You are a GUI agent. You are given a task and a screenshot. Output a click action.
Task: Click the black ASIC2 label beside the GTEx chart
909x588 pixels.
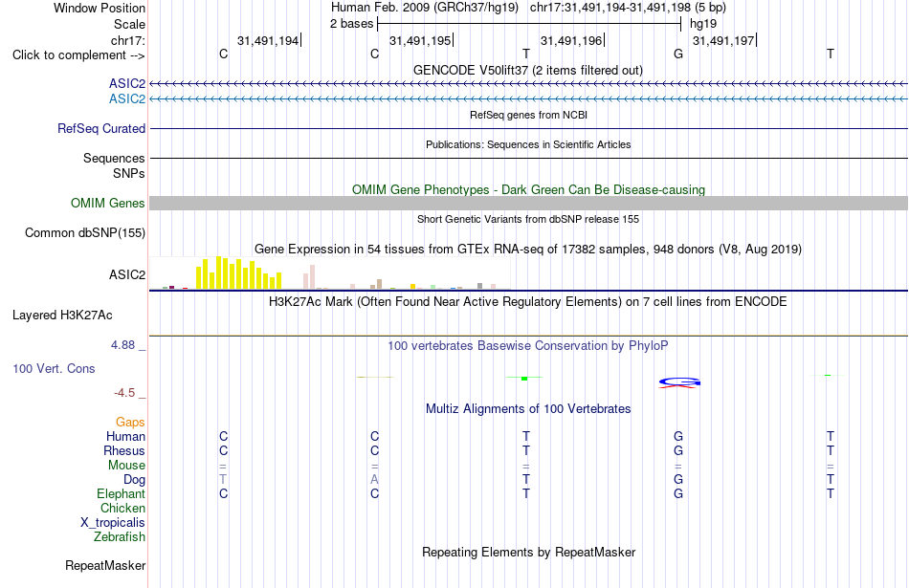[x=127, y=274]
